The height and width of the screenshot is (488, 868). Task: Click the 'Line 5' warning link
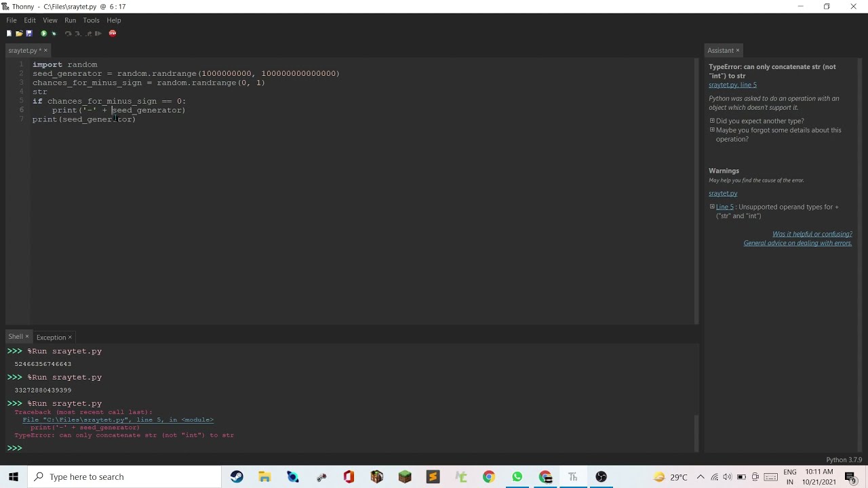point(724,207)
